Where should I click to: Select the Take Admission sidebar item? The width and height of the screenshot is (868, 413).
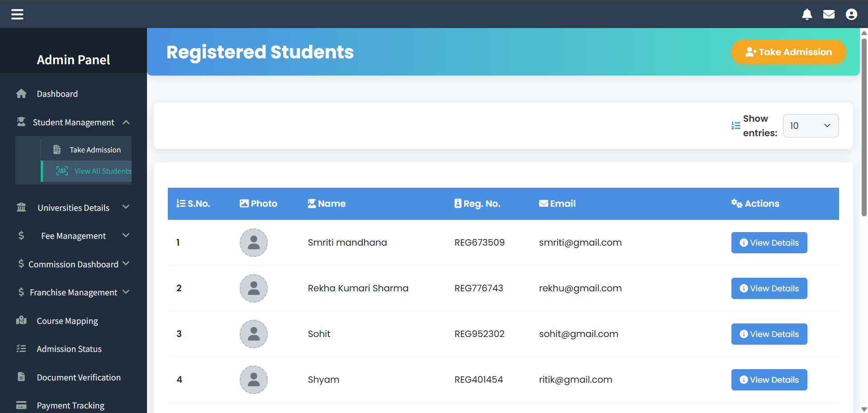(95, 150)
